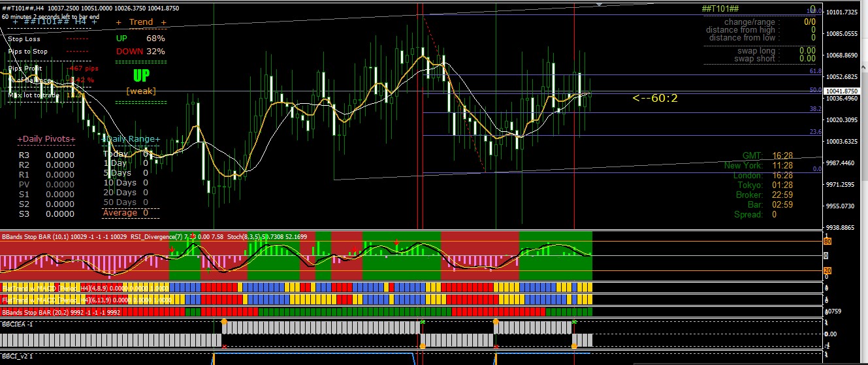This screenshot has height=365, width=868.
Task: Click the 38.2 Fibonacci retracement label
Action: coord(815,110)
